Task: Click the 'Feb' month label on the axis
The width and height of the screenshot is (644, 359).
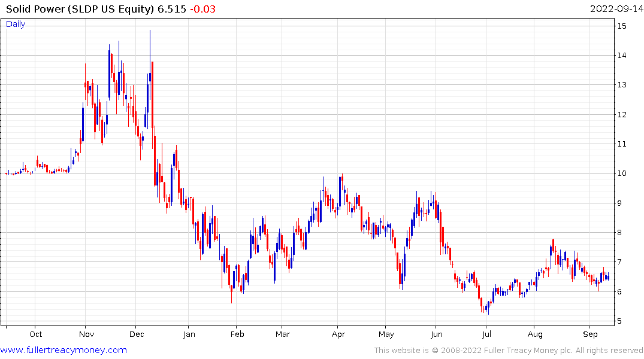Action: [237, 334]
